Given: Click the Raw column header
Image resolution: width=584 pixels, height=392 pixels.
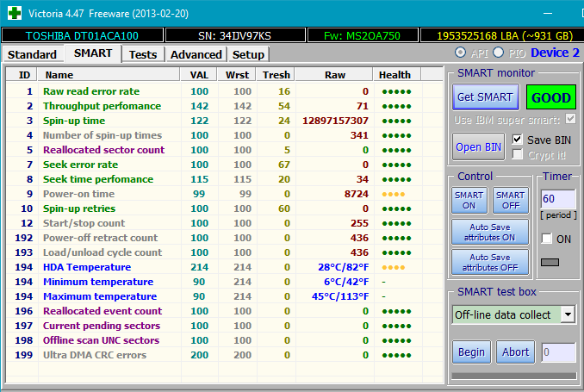Looking at the screenshot, I should click(334, 75).
